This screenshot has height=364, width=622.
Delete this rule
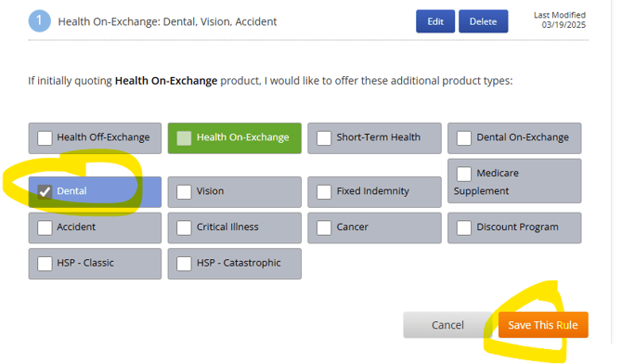click(x=483, y=21)
